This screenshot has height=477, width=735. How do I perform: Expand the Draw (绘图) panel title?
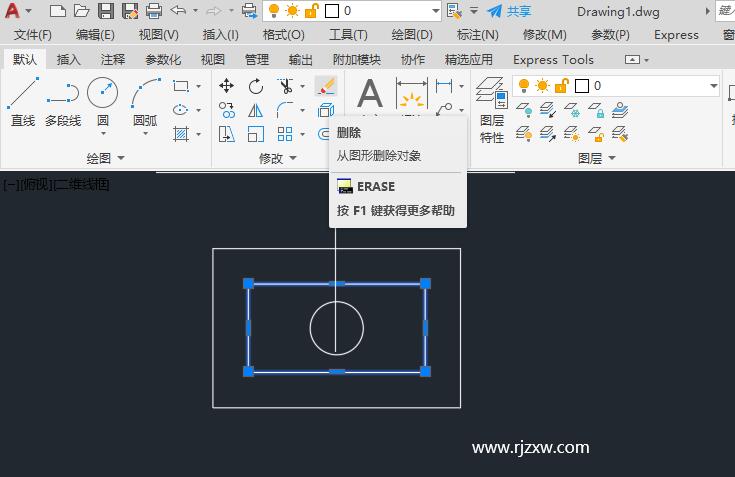pyautogui.click(x=105, y=158)
